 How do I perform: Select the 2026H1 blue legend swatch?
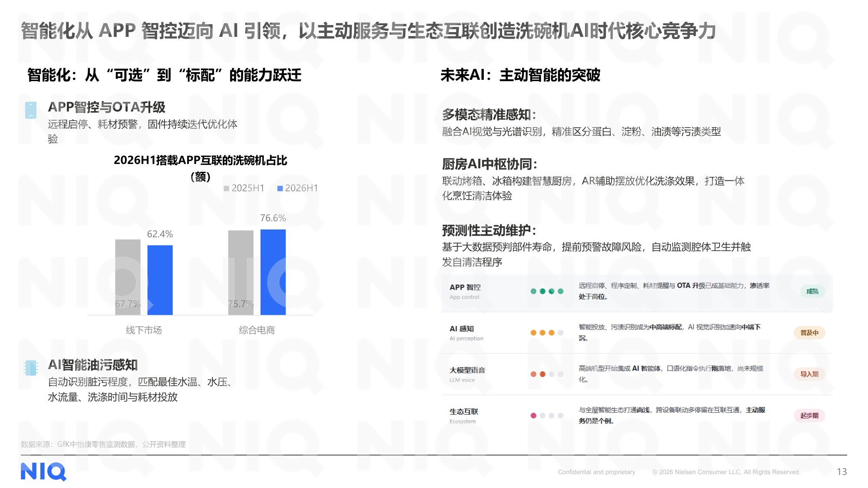click(x=280, y=188)
